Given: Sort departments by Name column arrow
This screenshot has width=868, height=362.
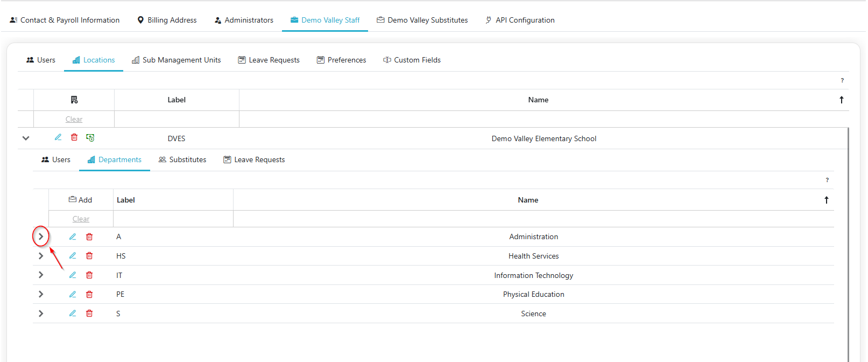Looking at the screenshot, I should [827, 200].
